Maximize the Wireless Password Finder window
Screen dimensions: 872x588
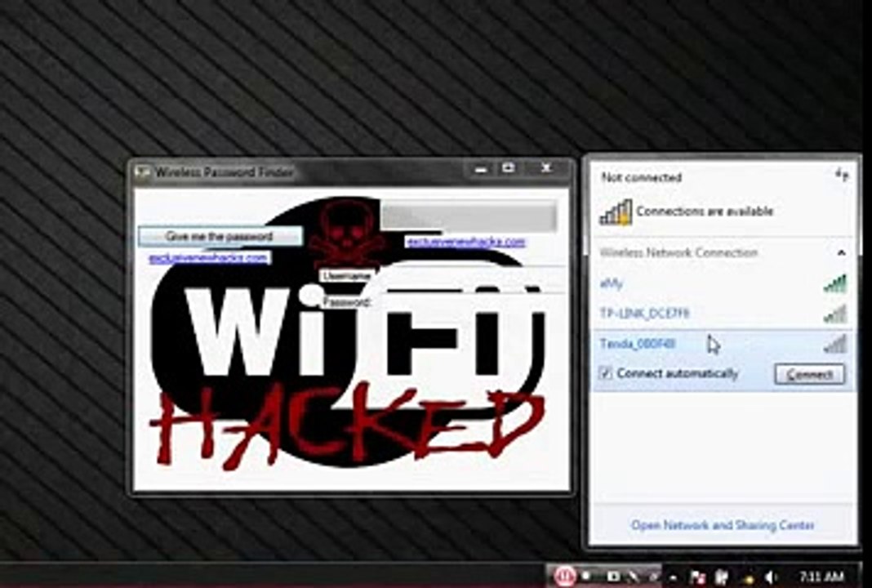click(509, 168)
